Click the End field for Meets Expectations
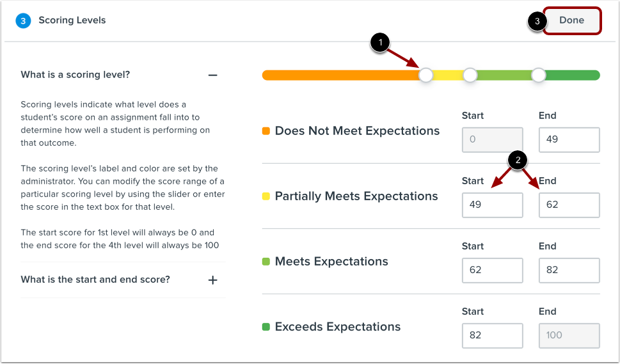The width and height of the screenshot is (620, 364). (x=569, y=270)
